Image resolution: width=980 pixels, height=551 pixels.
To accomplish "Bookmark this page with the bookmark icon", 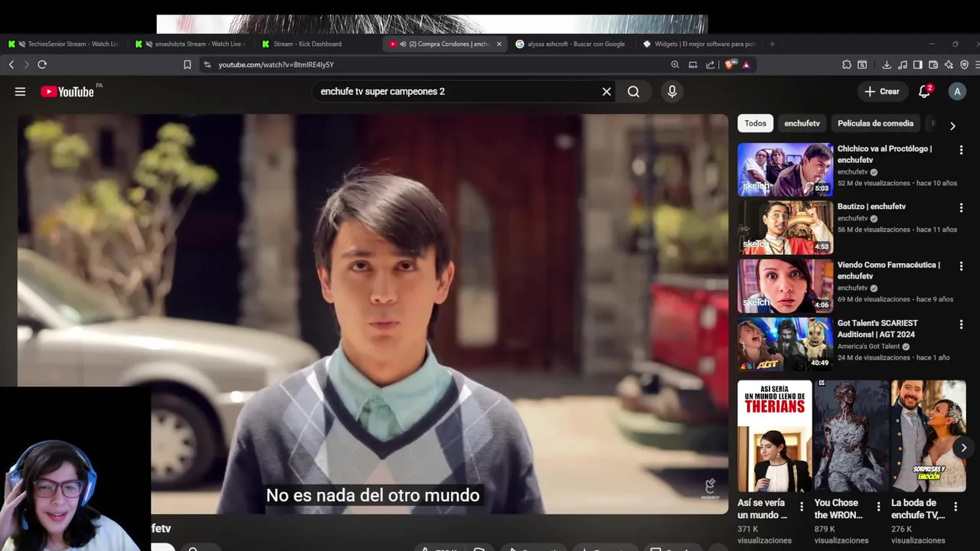I will pyautogui.click(x=187, y=65).
